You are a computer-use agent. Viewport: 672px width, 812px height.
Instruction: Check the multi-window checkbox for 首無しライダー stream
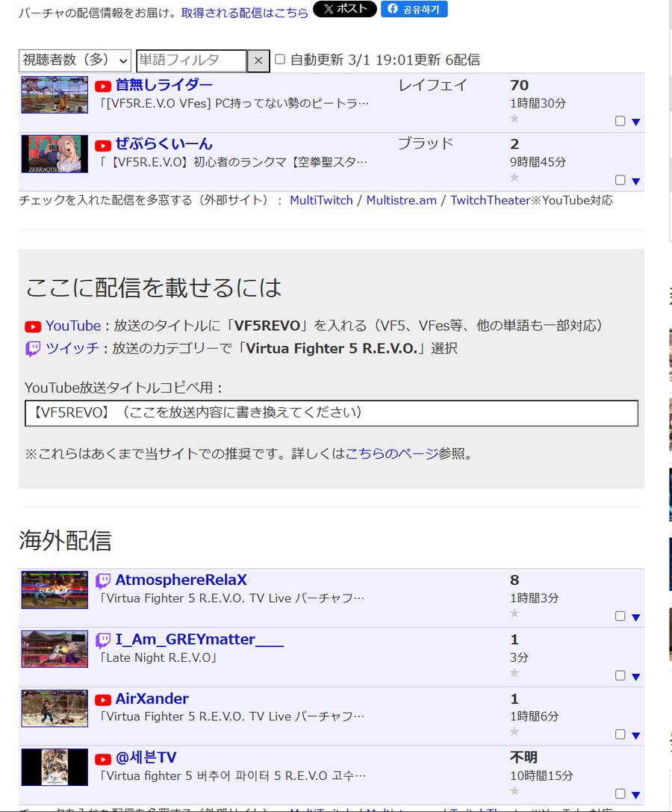(x=620, y=120)
